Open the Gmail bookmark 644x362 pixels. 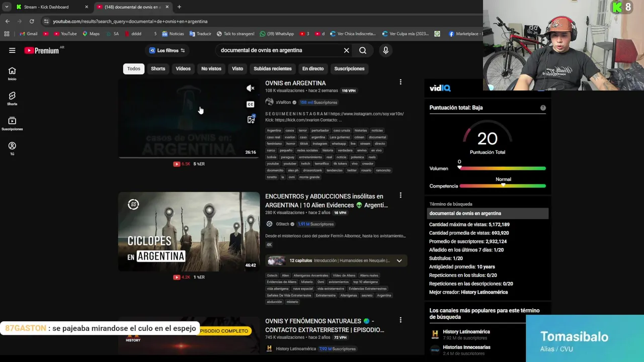(28, 34)
